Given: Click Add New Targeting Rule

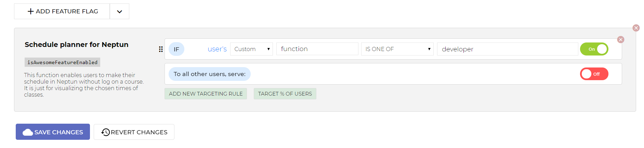Looking at the screenshot, I should (x=206, y=94).
